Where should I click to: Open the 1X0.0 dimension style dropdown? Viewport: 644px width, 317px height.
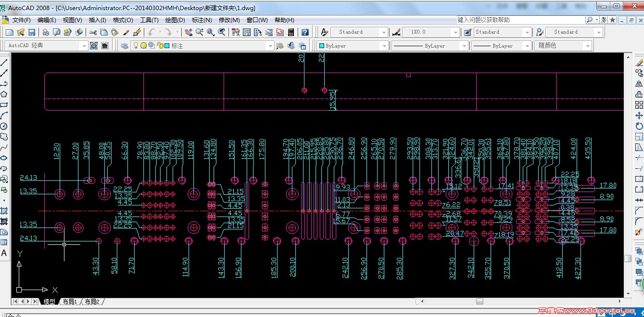click(x=455, y=32)
